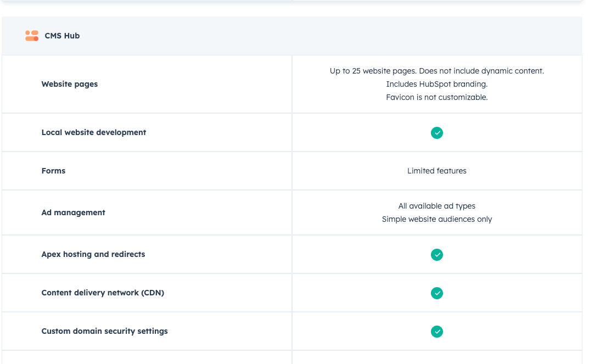The width and height of the screenshot is (589, 364).
Task: Click the CMS Hub header row background
Action: click(329, 36)
